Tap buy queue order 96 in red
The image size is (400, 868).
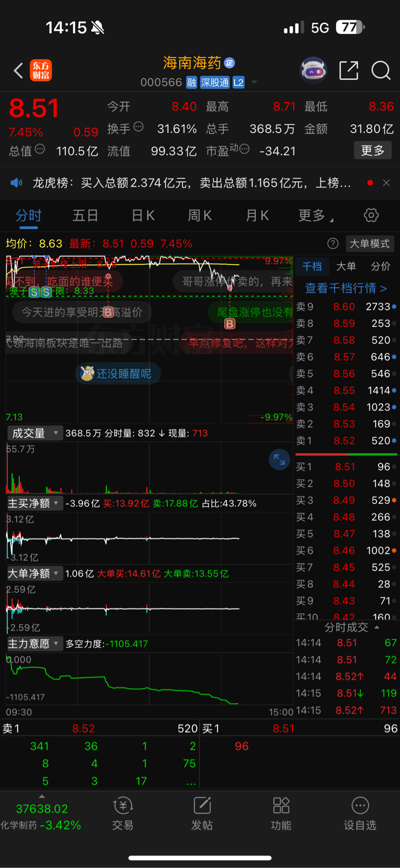tap(242, 746)
